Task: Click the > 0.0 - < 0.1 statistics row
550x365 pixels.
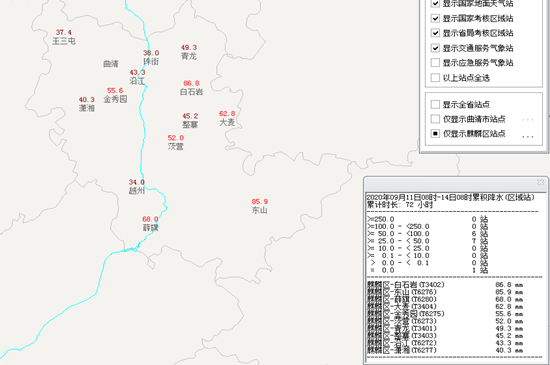Action: (x=428, y=263)
